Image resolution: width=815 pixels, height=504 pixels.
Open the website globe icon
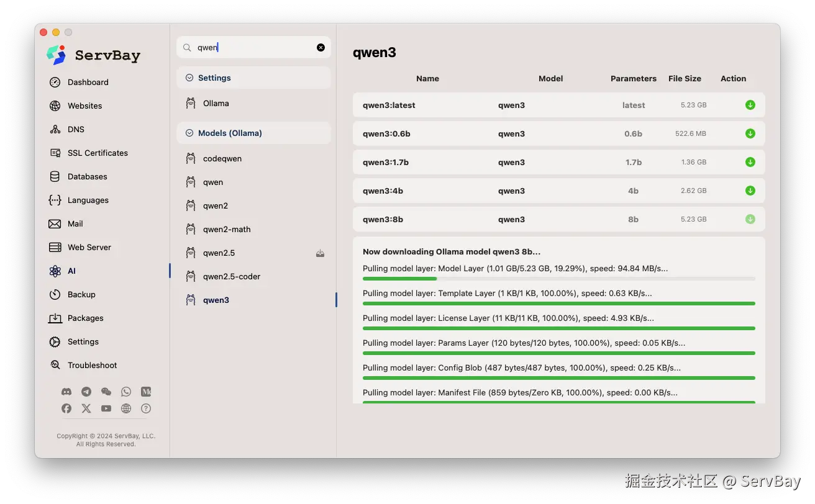(x=126, y=408)
